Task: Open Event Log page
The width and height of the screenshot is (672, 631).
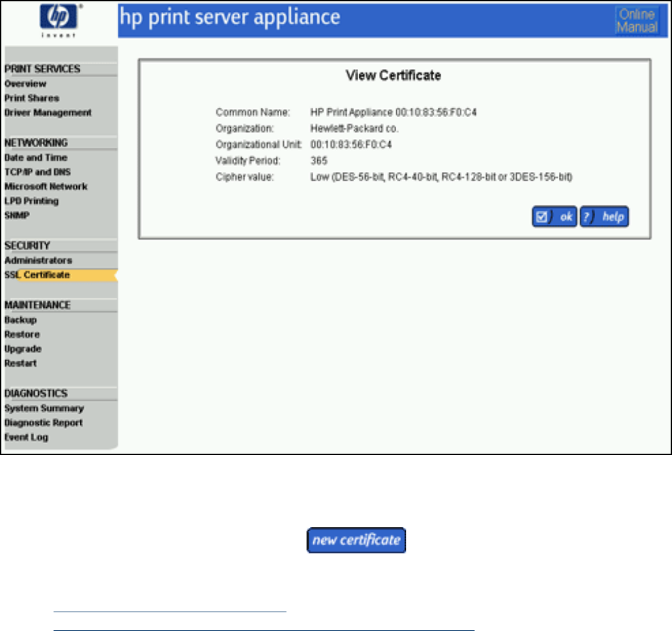Action: 26,438
